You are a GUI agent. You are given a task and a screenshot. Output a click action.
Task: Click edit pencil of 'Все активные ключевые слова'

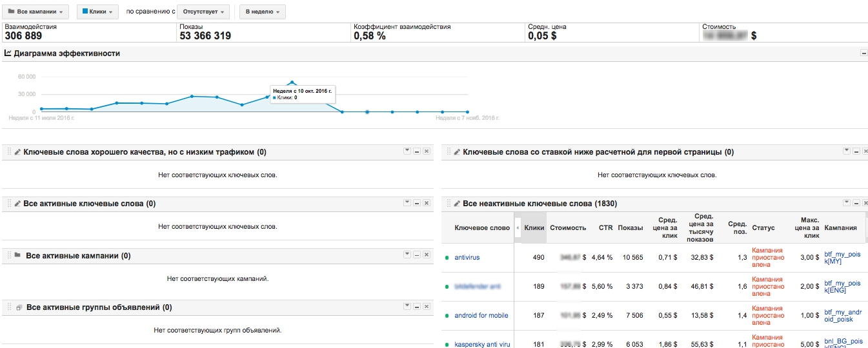[x=18, y=204]
